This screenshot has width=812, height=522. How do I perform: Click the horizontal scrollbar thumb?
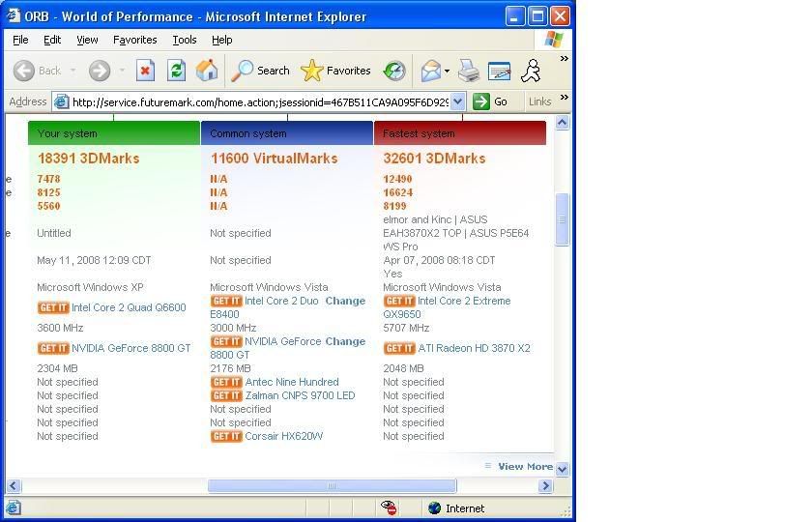coord(332,485)
